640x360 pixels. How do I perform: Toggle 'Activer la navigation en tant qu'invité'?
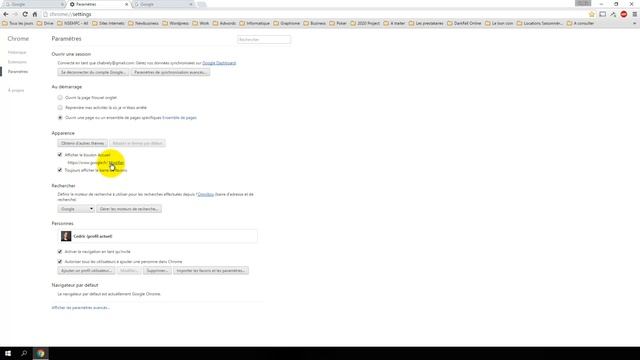coord(60,251)
